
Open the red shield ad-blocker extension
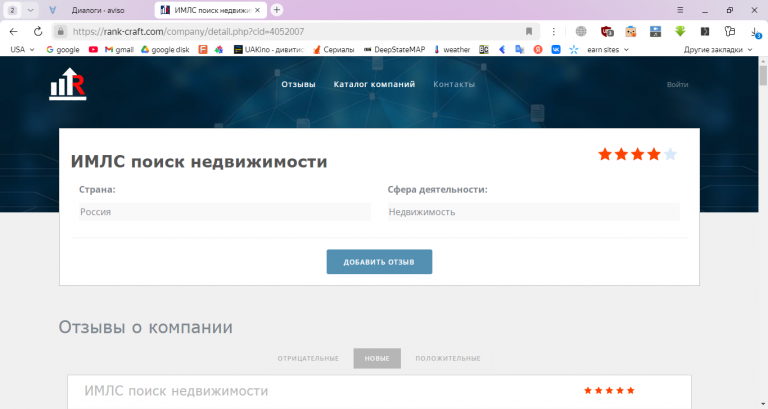(607, 31)
